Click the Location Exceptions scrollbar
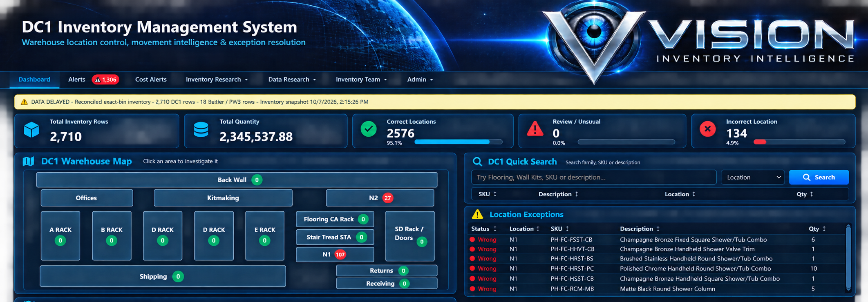The image size is (868, 302). click(848, 258)
